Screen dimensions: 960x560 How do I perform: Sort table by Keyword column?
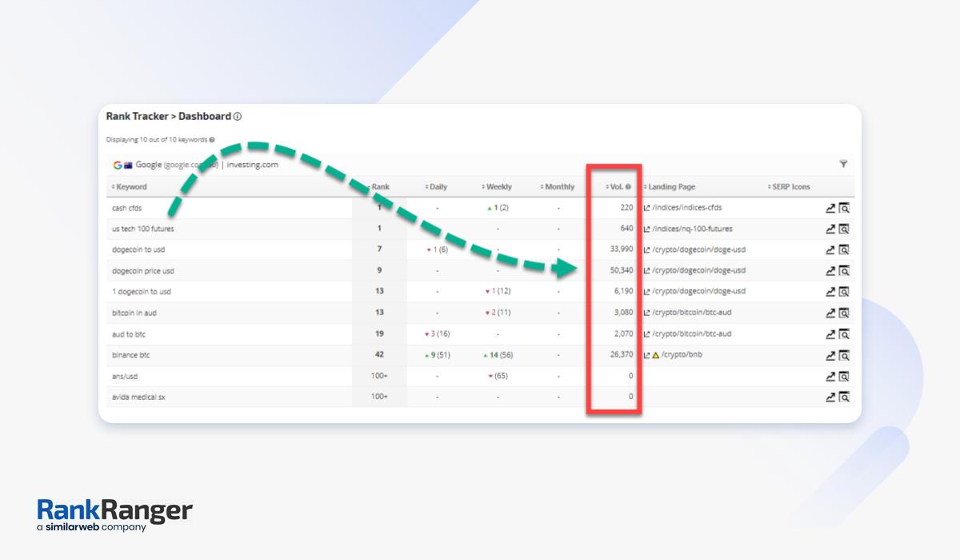(x=130, y=187)
